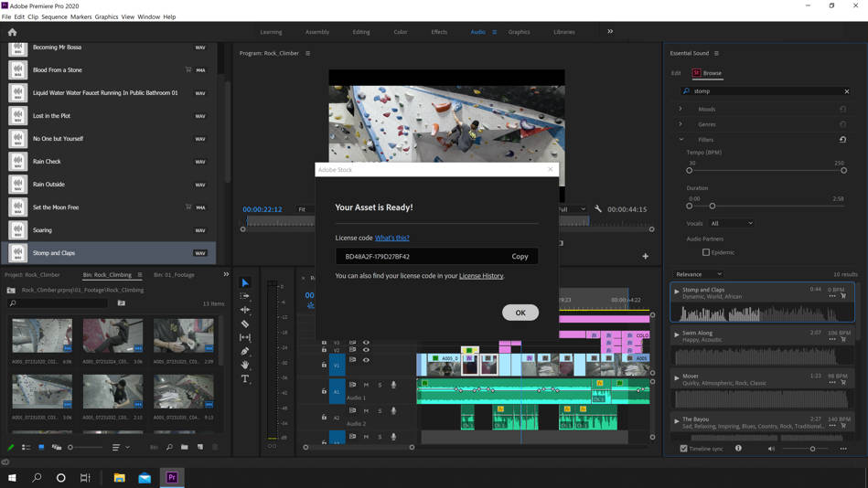Image resolution: width=868 pixels, height=488 pixels.
Task: Adjust the preview volume slider knob
Action: tap(812, 449)
